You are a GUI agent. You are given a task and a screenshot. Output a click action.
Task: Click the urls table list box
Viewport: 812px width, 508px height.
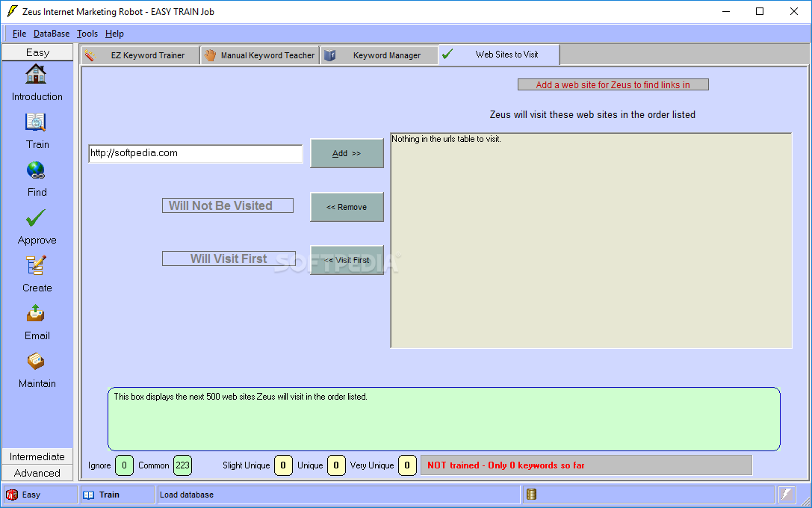[592, 241]
